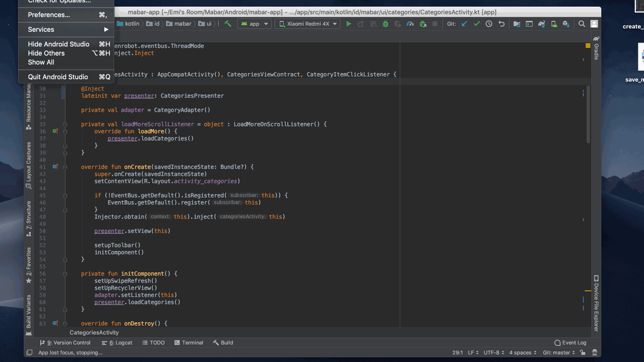The width and height of the screenshot is (644, 362).
Task: Click the editor vertical scrollbar thumb
Action: (588, 114)
